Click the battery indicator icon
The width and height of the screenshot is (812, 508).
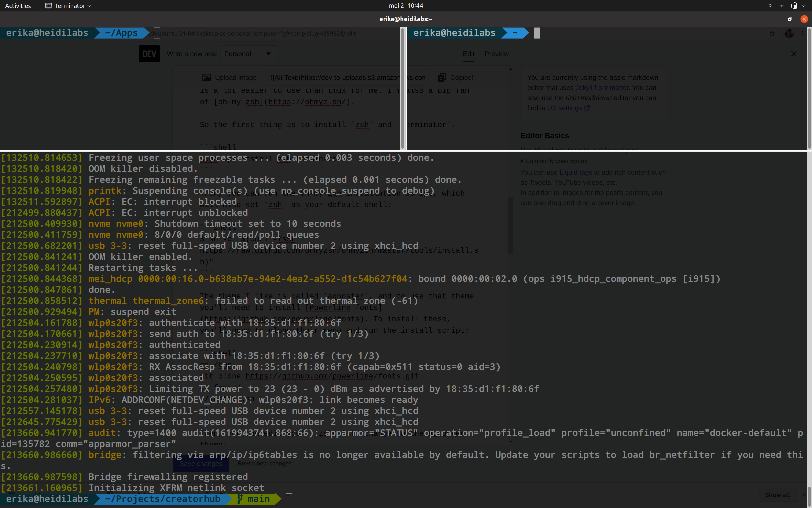794,6
